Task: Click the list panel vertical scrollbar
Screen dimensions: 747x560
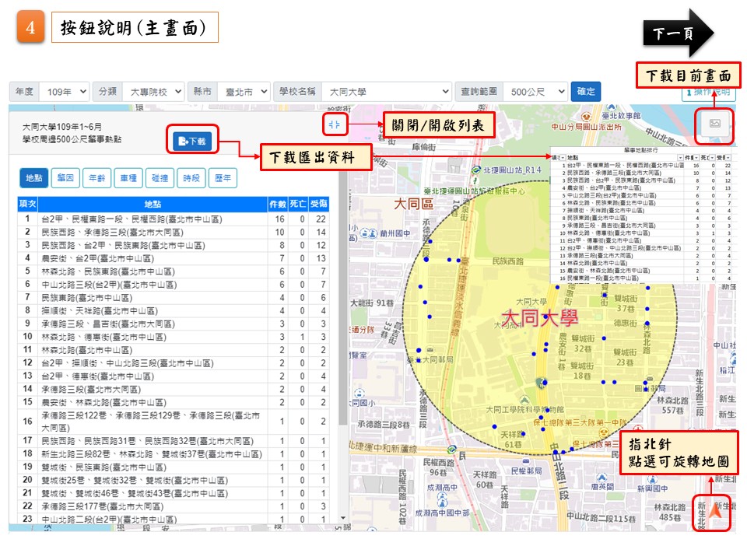Action: [342, 298]
